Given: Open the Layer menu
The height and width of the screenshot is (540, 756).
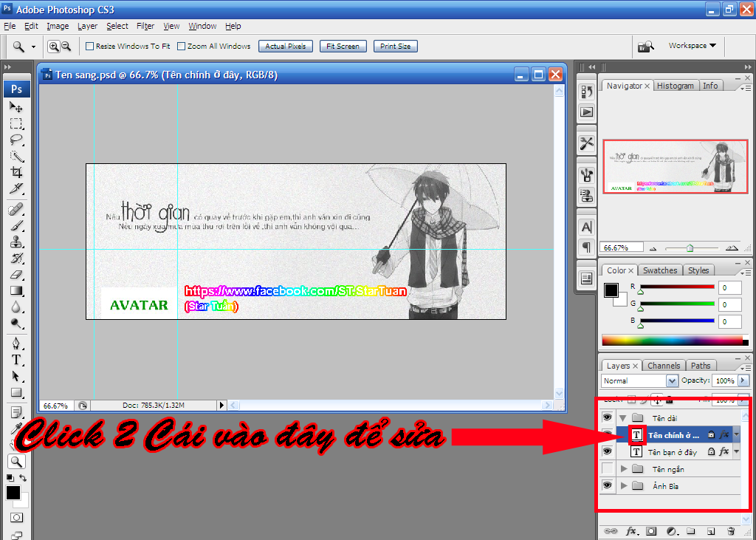Looking at the screenshot, I should (x=87, y=26).
